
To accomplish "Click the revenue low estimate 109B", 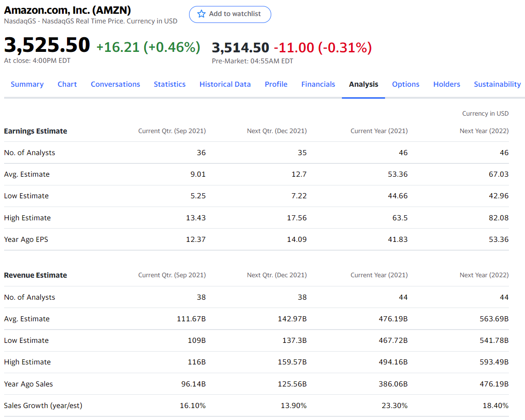I will (x=196, y=340).
